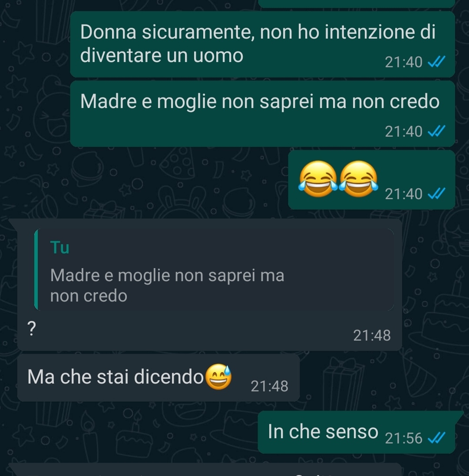
Task: Open quoted reply 'Madre e moglie non saprei'
Action: point(214,269)
